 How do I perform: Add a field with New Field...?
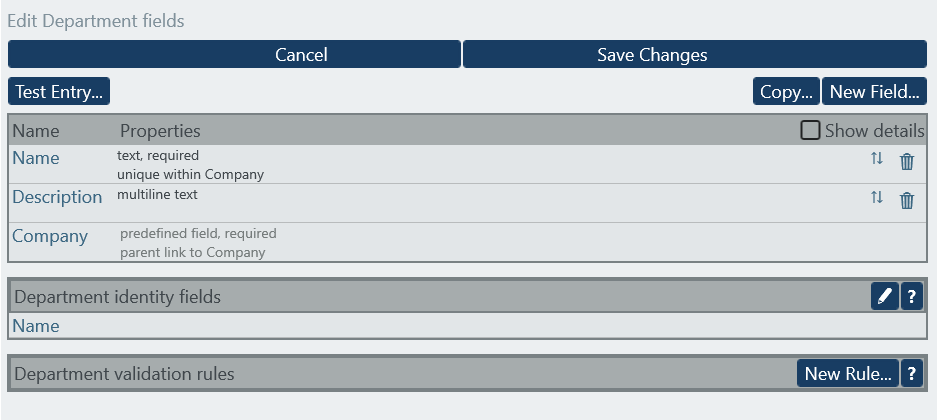tap(874, 92)
